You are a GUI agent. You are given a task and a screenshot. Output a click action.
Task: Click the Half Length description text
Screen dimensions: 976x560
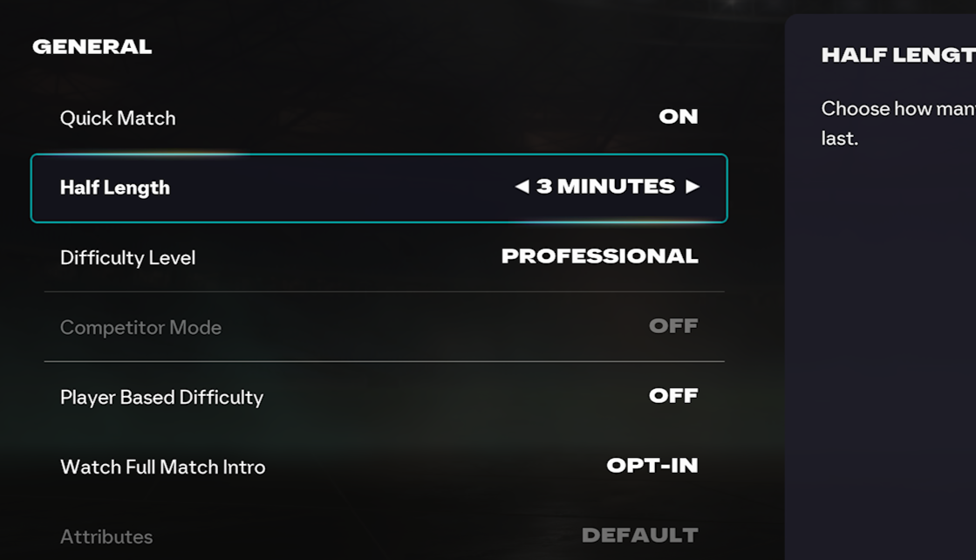pos(898,123)
